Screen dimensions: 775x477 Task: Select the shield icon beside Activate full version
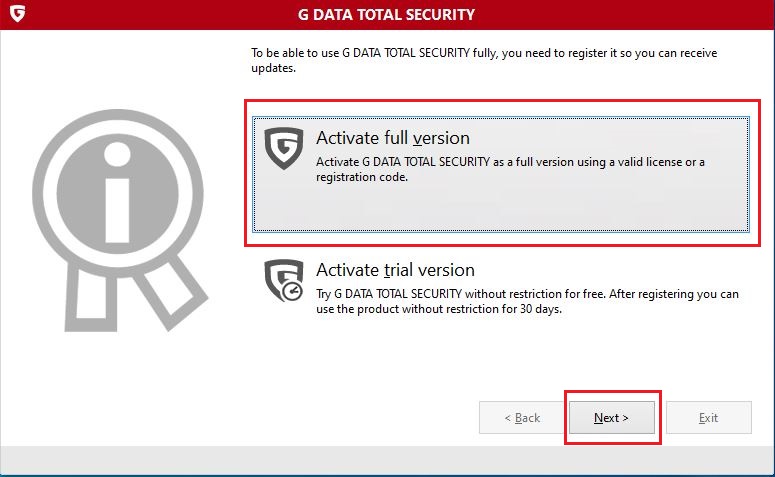pos(284,148)
